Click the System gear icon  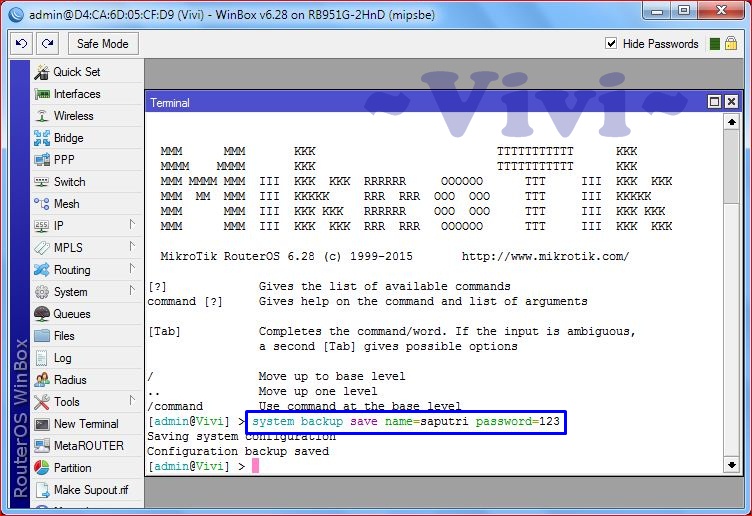point(42,292)
